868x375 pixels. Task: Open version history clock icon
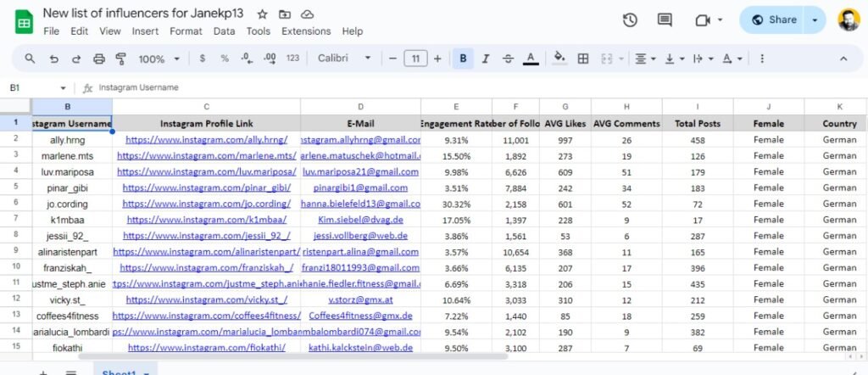630,20
